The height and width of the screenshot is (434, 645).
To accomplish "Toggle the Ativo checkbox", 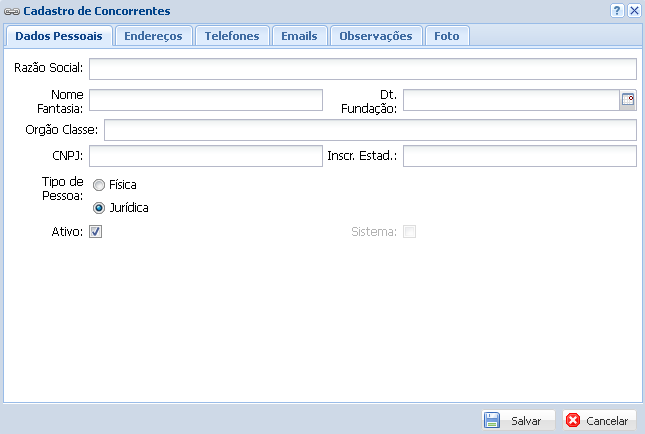I will [96, 232].
